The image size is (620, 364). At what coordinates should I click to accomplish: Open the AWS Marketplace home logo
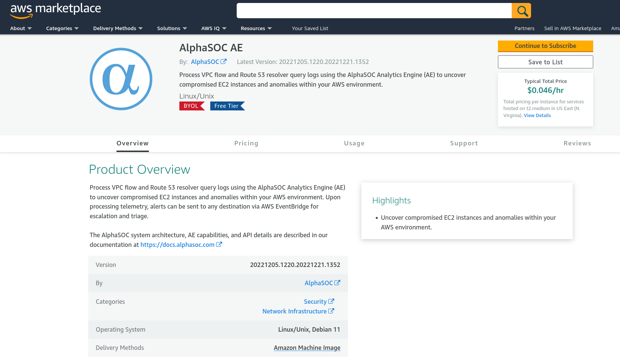coord(55,10)
